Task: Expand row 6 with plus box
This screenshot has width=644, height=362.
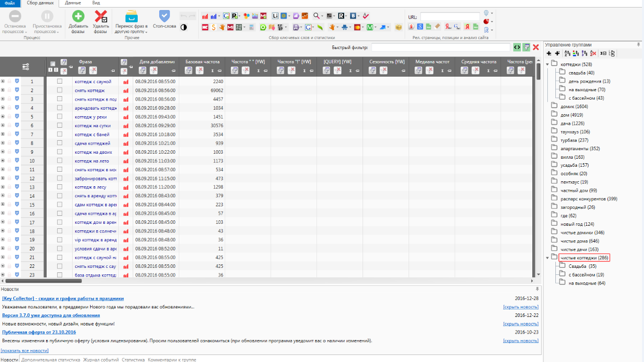Action: [3, 125]
